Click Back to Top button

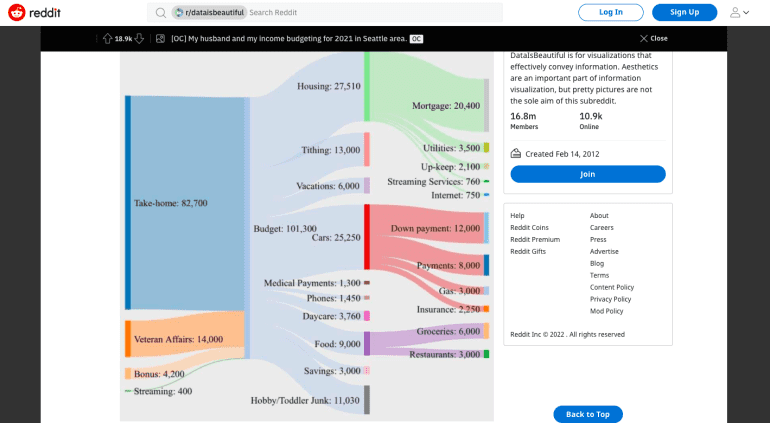(588, 414)
